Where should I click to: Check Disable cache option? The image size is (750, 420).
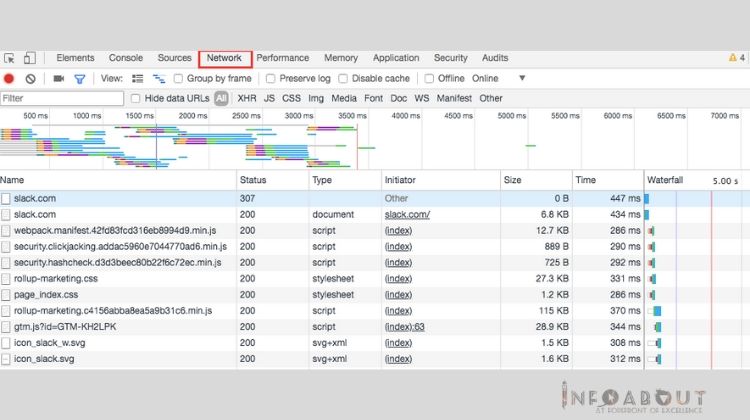coord(343,78)
